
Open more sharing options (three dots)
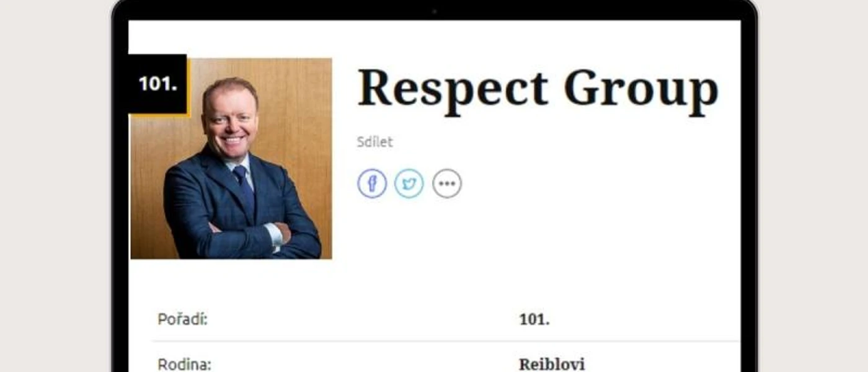pos(447,184)
